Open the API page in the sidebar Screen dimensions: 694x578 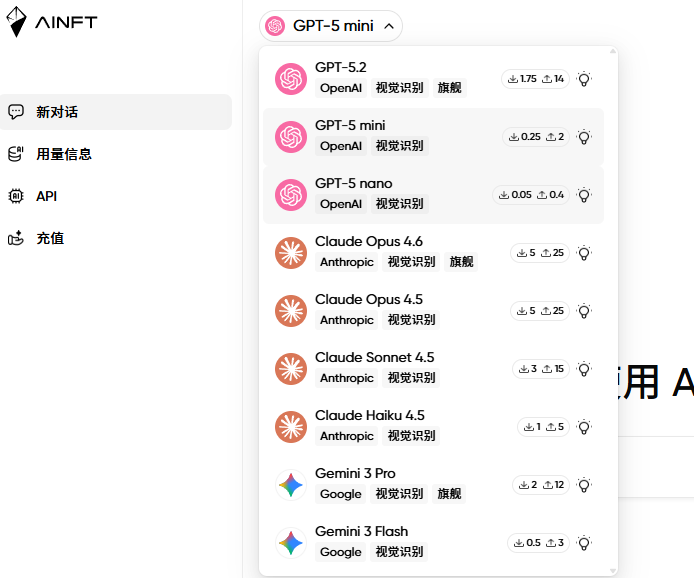46,196
